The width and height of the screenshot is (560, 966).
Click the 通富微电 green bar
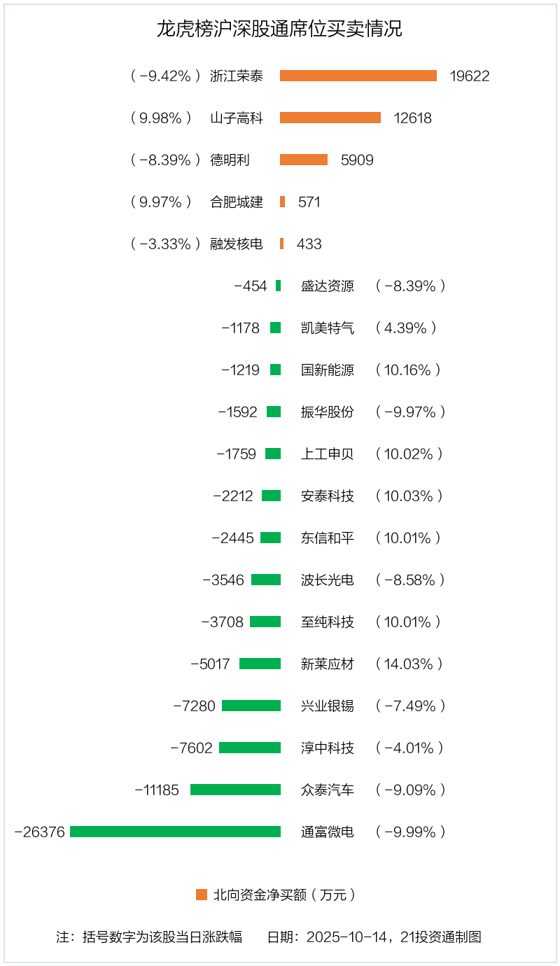(x=175, y=832)
